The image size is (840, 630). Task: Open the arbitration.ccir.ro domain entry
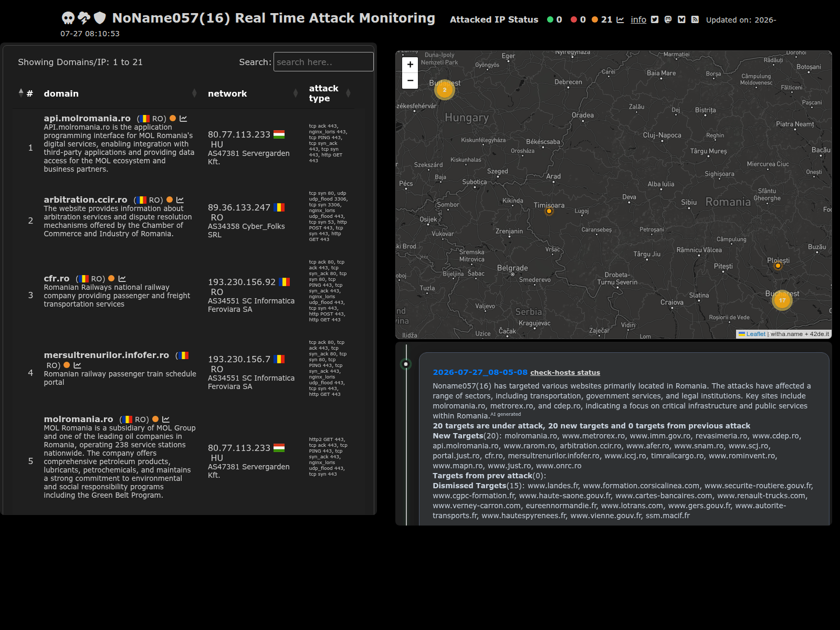86,200
